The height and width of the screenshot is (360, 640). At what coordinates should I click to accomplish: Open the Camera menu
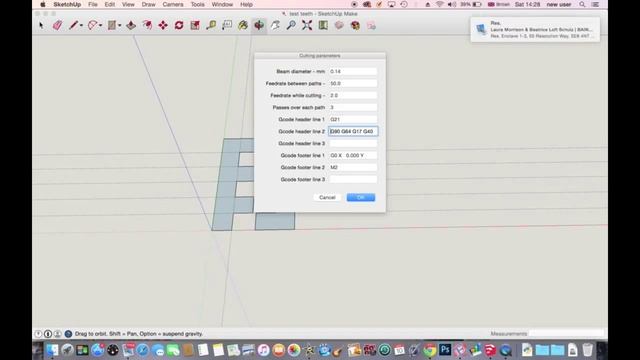coord(173,4)
